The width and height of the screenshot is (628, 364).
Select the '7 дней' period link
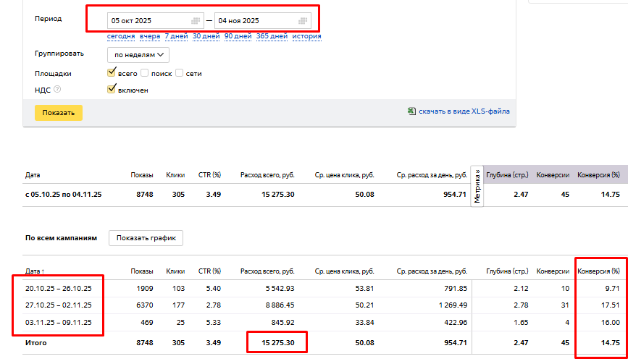point(176,36)
